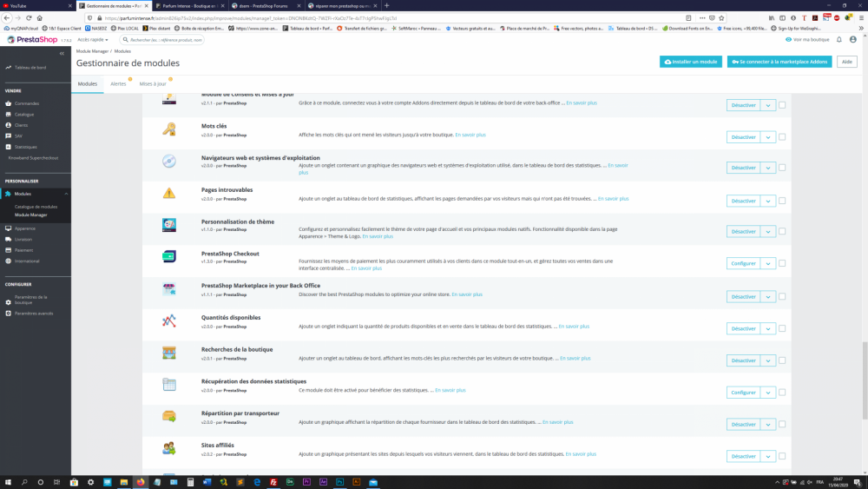Tick the Sites affiliés module checkbox

(782, 456)
